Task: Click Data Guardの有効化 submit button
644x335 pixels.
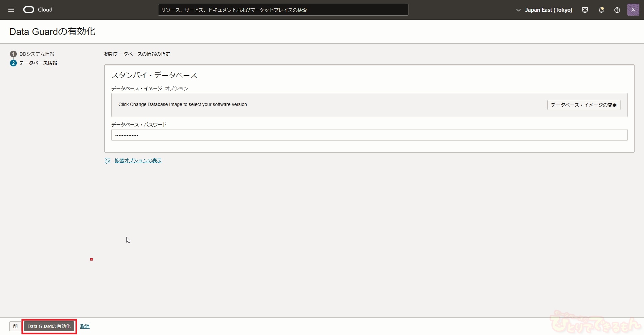Action: coord(49,326)
